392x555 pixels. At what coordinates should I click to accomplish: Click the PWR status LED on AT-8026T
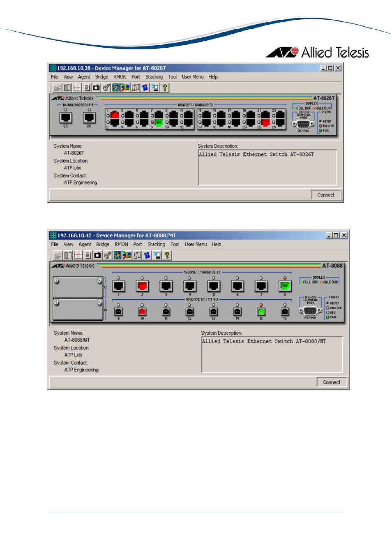[x=321, y=131]
